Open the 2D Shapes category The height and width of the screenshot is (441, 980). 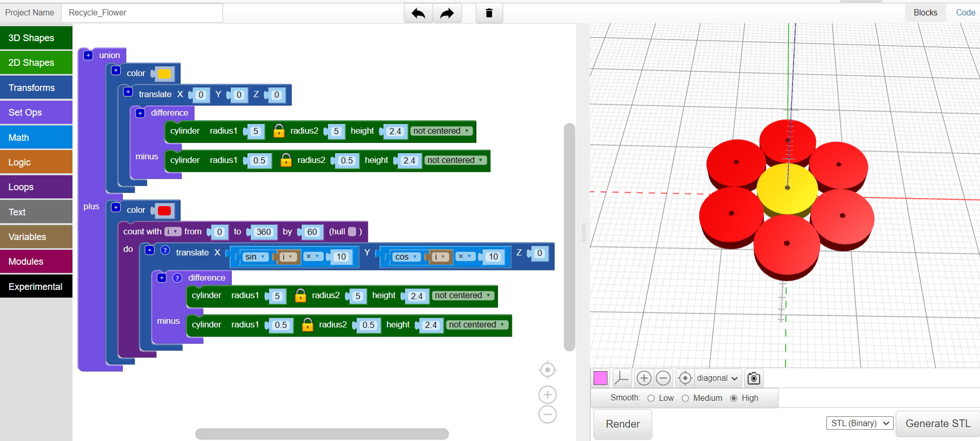(36, 63)
